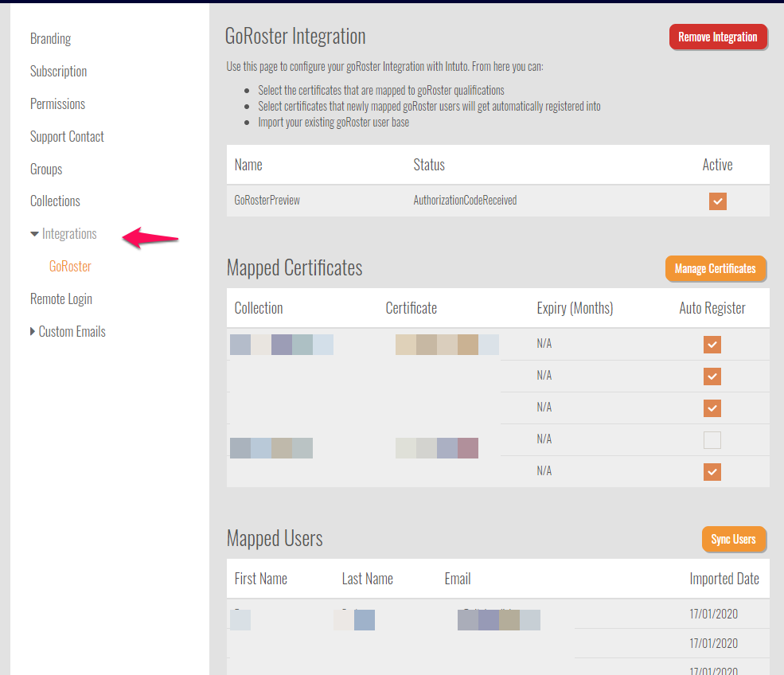This screenshot has height=675, width=784.
Task: Uncheck the first Auto Register checkbox
Action: pos(712,345)
